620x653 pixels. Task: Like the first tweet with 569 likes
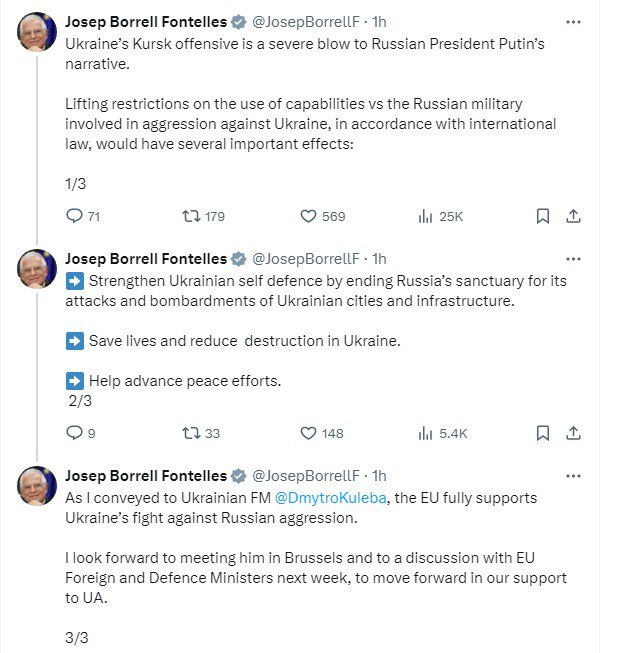[x=309, y=216]
